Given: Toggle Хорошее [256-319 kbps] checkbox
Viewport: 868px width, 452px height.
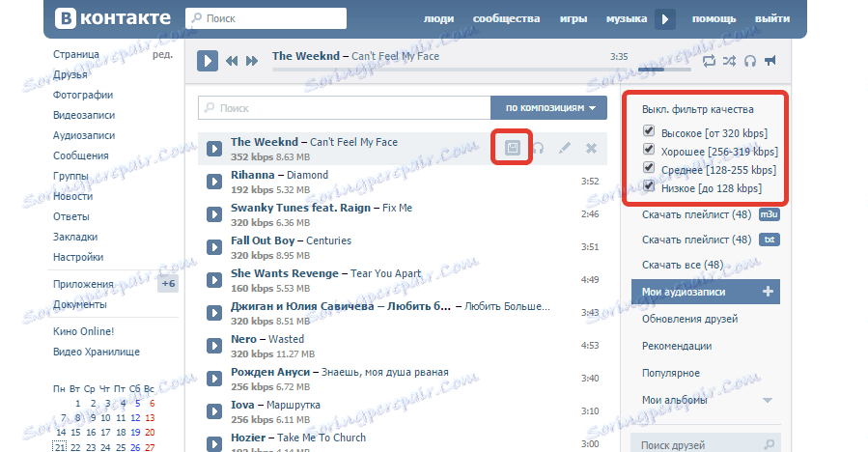Looking at the screenshot, I should click(649, 149).
